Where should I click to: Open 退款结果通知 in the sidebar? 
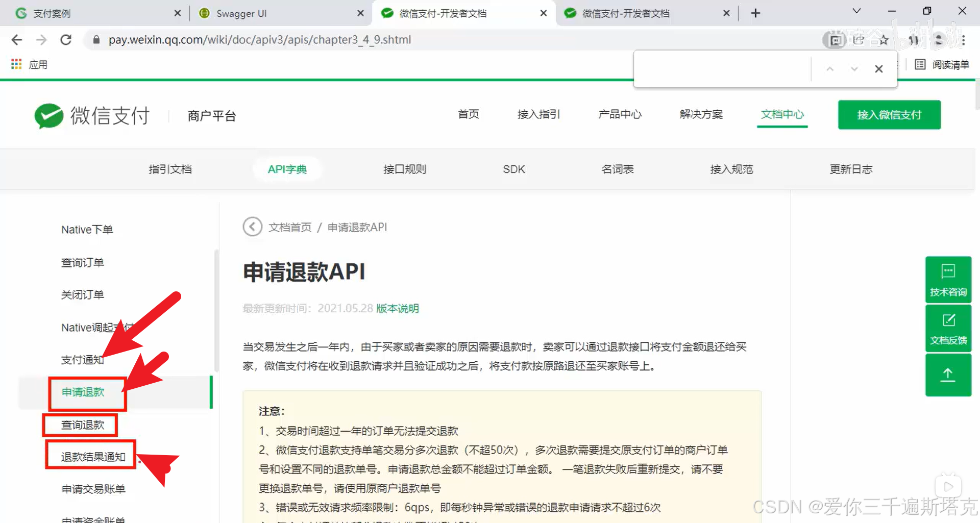click(93, 457)
